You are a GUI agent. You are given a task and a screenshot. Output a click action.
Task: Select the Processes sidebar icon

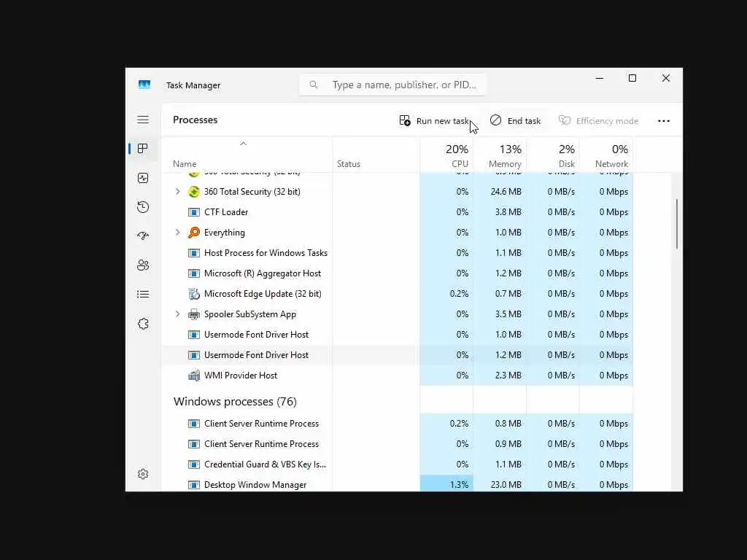click(142, 149)
